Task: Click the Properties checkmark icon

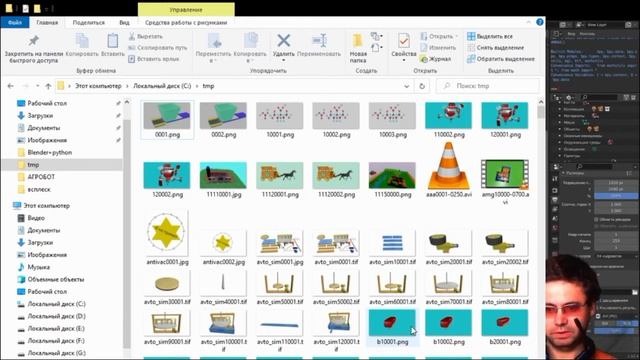Action: (x=404, y=41)
